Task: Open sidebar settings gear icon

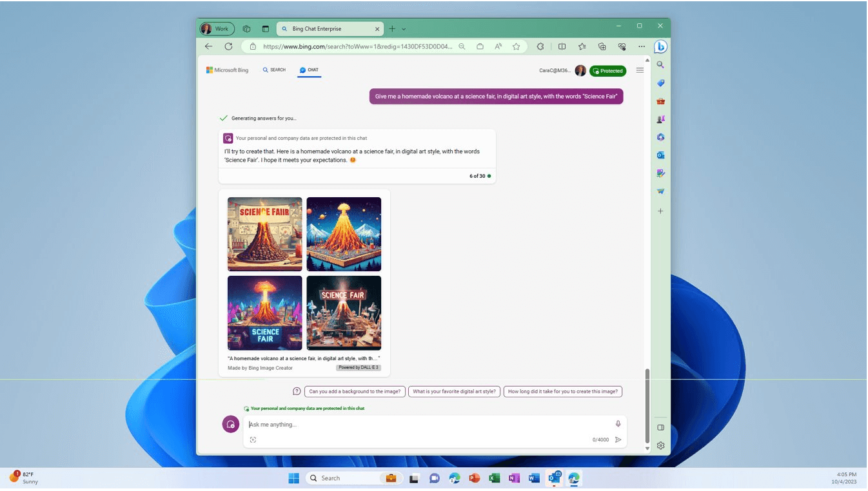Action: pyautogui.click(x=660, y=445)
